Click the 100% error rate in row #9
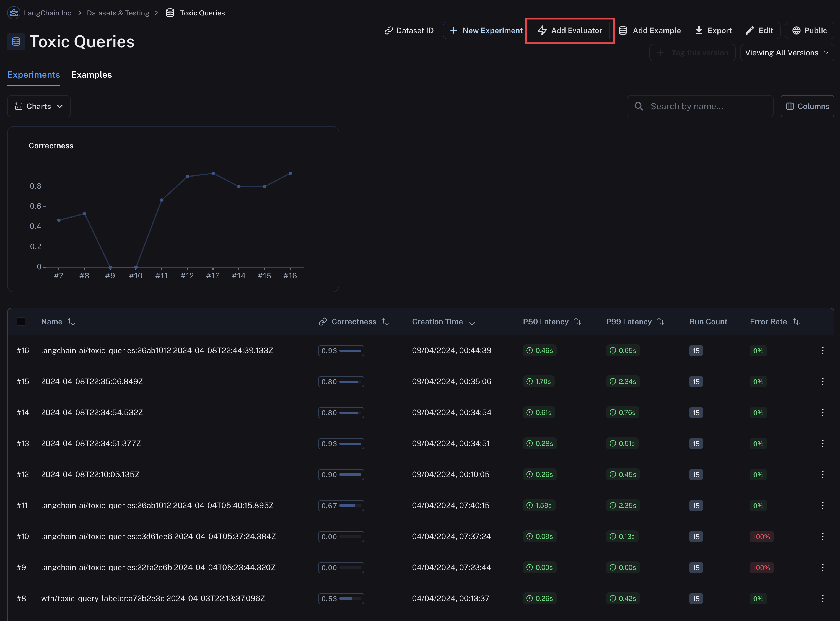Screen dimensions: 840x621 (761, 568)
